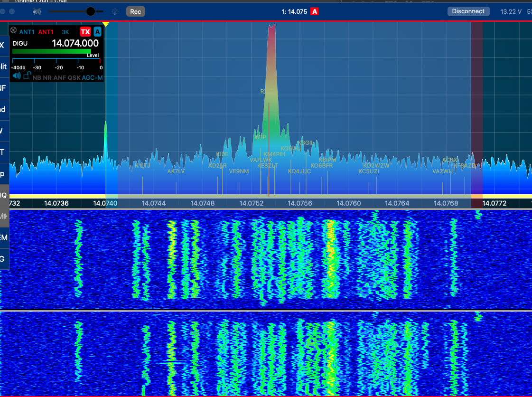Click the K6IPM callsign spot
The image size is (532, 397).
click(x=327, y=160)
